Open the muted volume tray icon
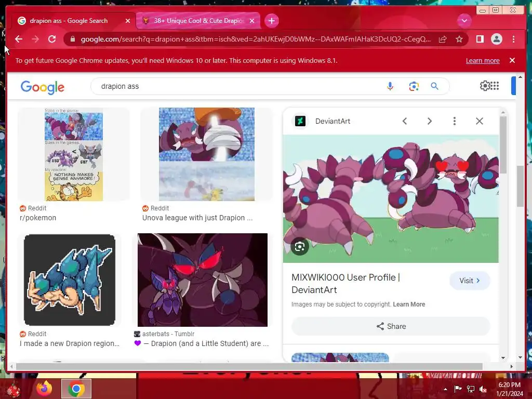This screenshot has height=399, width=532. 483,389
